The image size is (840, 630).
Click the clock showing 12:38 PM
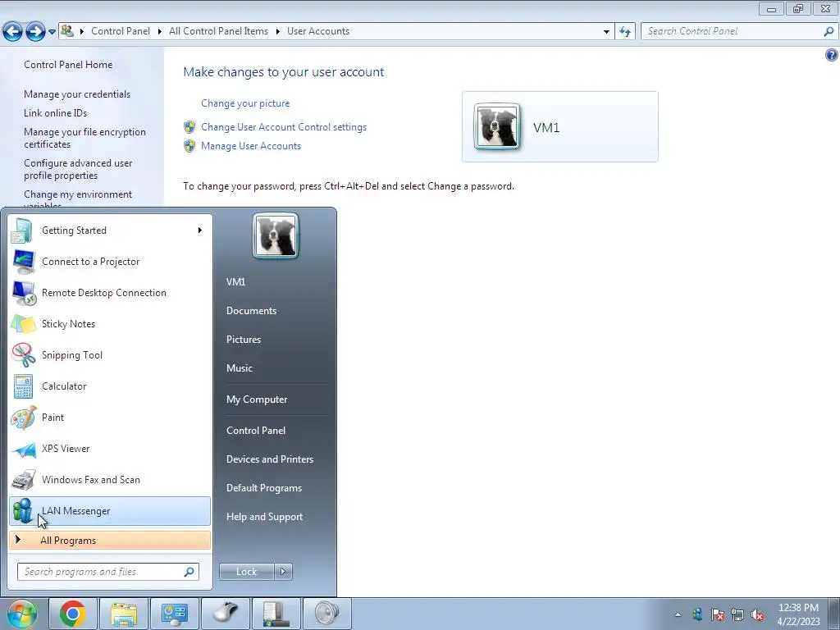[x=798, y=608]
